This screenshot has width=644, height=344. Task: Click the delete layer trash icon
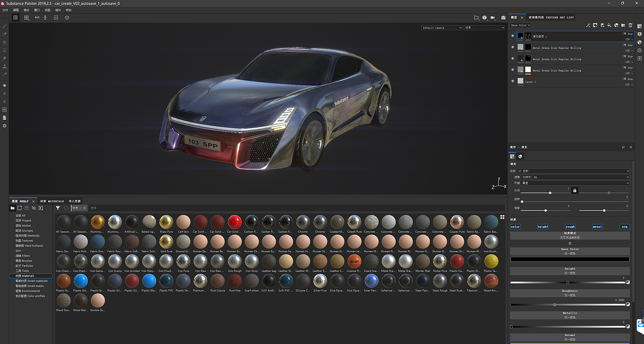pyautogui.click(x=630, y=25)
